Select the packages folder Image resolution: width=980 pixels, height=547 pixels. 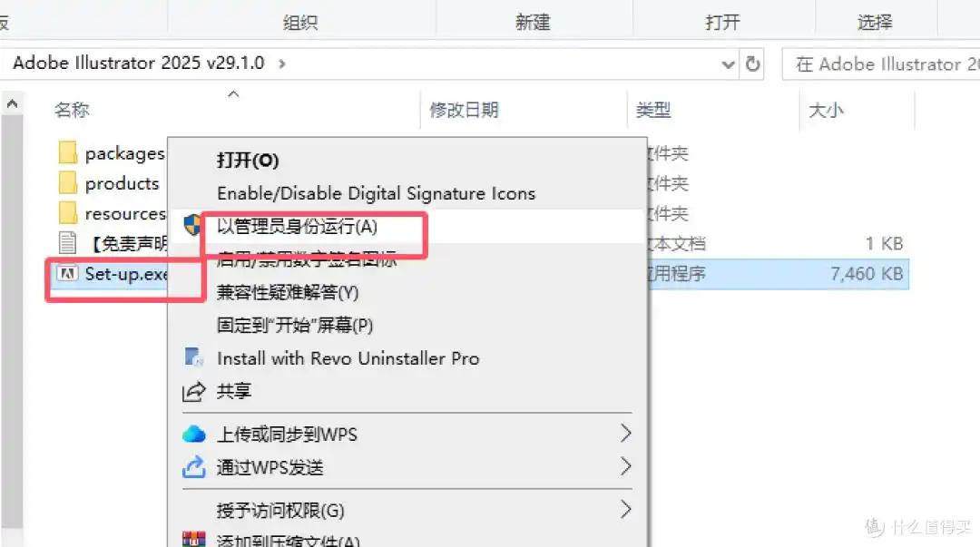112,153
